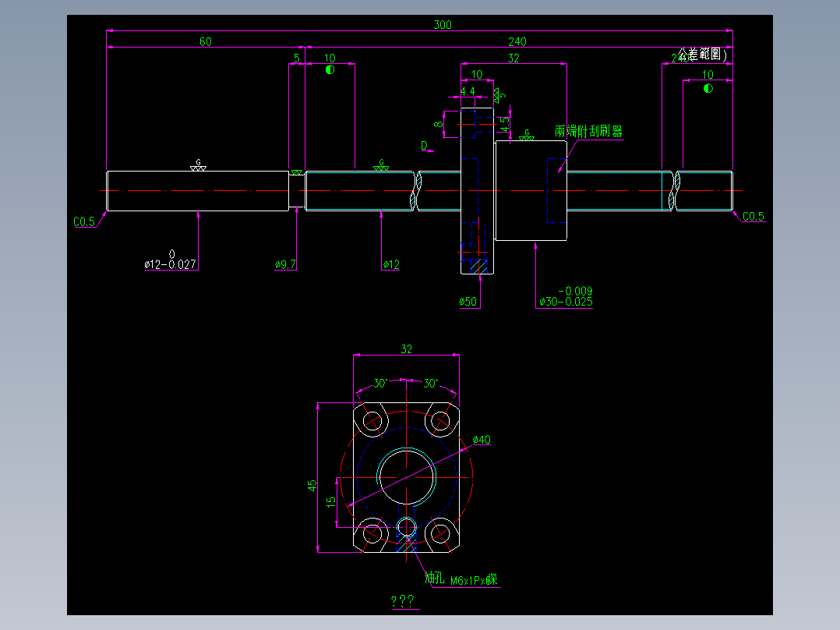Select the circled symbol below the left "10" dimension
This screenshot has height=630, width=840.
330,69
